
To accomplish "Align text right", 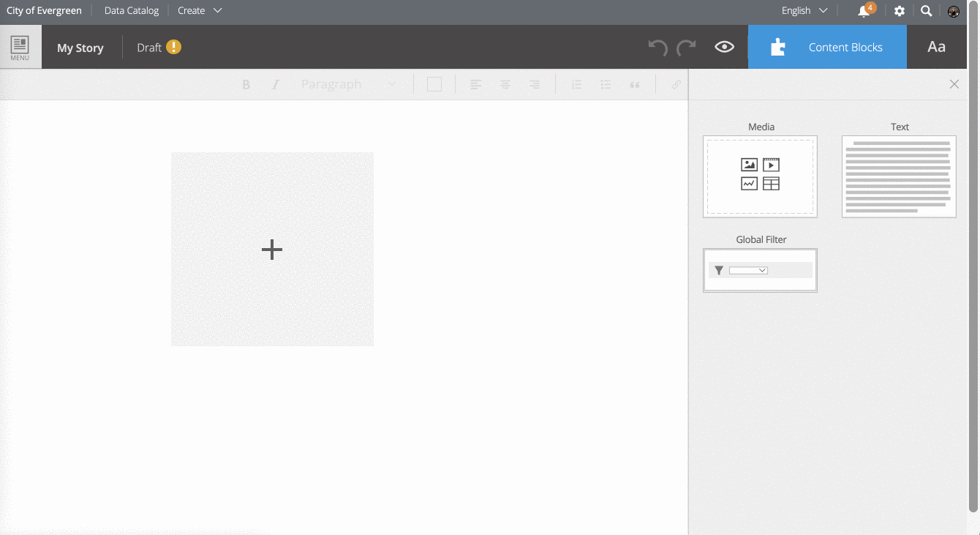I will pyautogui.click(x=535, y=85).
